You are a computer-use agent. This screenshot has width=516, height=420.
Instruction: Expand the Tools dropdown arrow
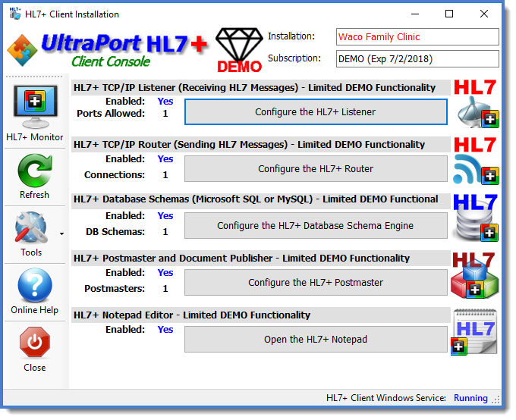point(61,234)
